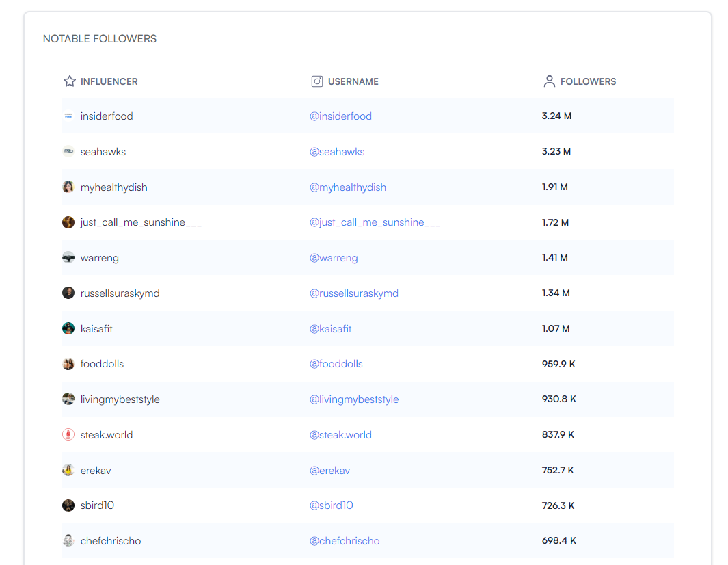This screenshot has height=565, width=728.
Task: Select the erekav influencer name
Action: click(x=96, y=470)
